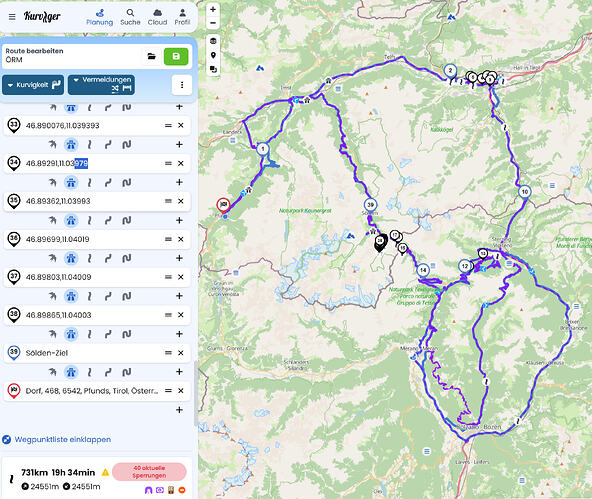Zoom in on the map

pos(213,9)
